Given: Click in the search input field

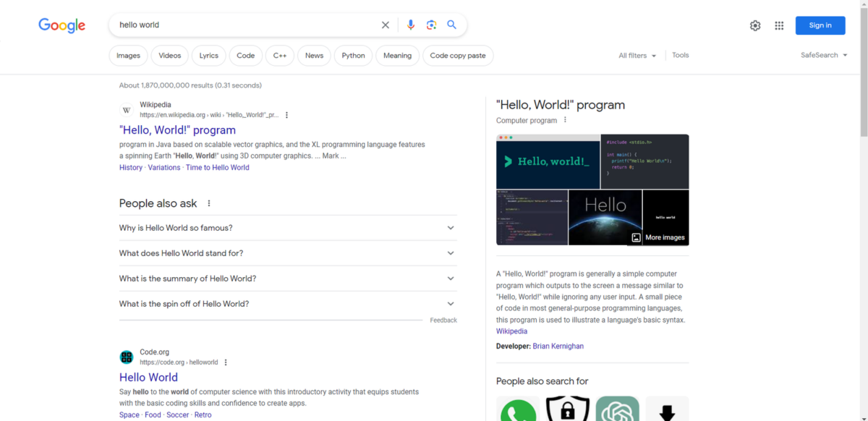Looking at the screenshot, I should pyautogui.click(x=246, y=25).
